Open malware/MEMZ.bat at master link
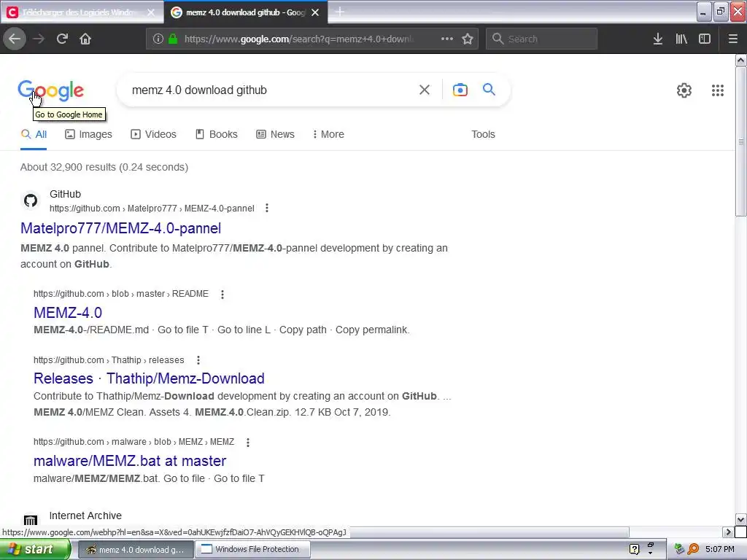The height and width of the screenshot is (560, 747). [130, 461]
